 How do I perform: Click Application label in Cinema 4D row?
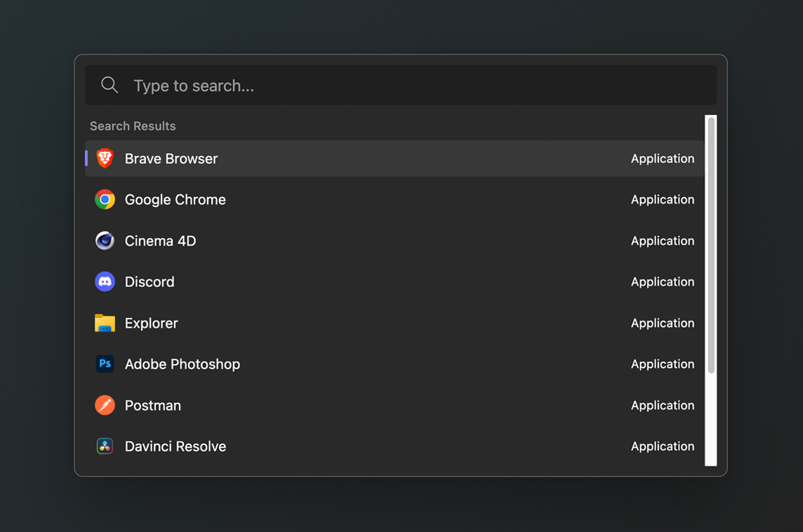(663, 241)
